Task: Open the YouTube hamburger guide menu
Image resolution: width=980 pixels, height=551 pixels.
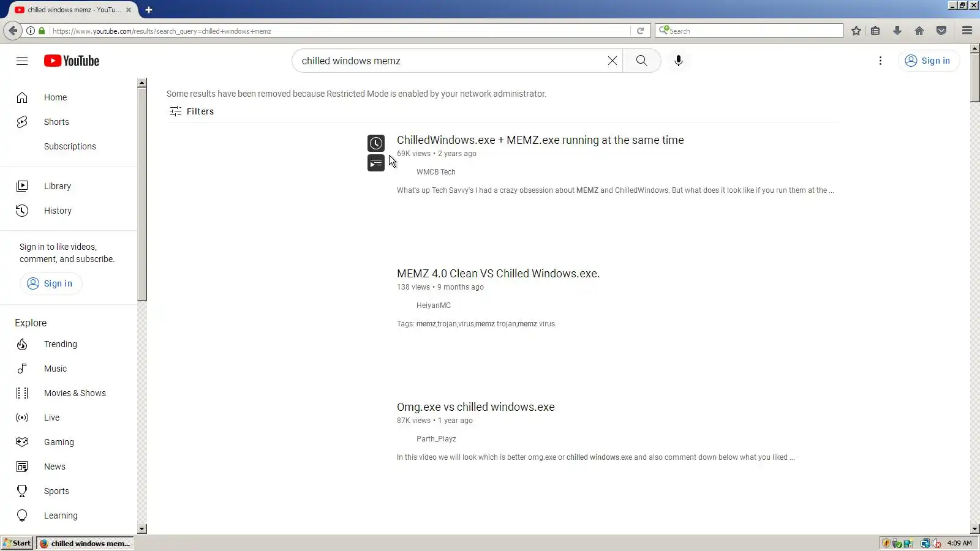Action: pyautogui.click(x=22, y=61)
